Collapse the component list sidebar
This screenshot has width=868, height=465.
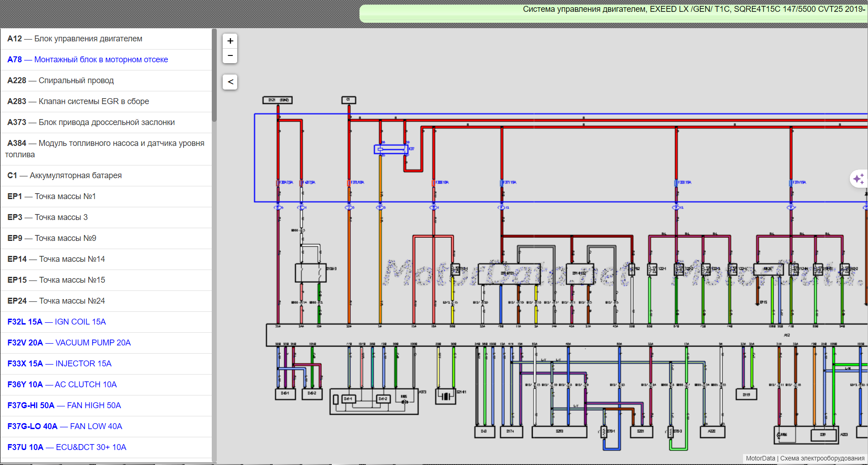230,82
